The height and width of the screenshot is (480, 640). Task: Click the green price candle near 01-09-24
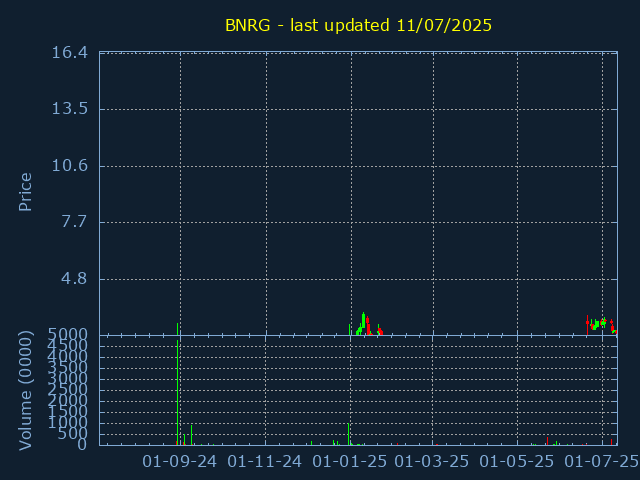coord(178,329)
